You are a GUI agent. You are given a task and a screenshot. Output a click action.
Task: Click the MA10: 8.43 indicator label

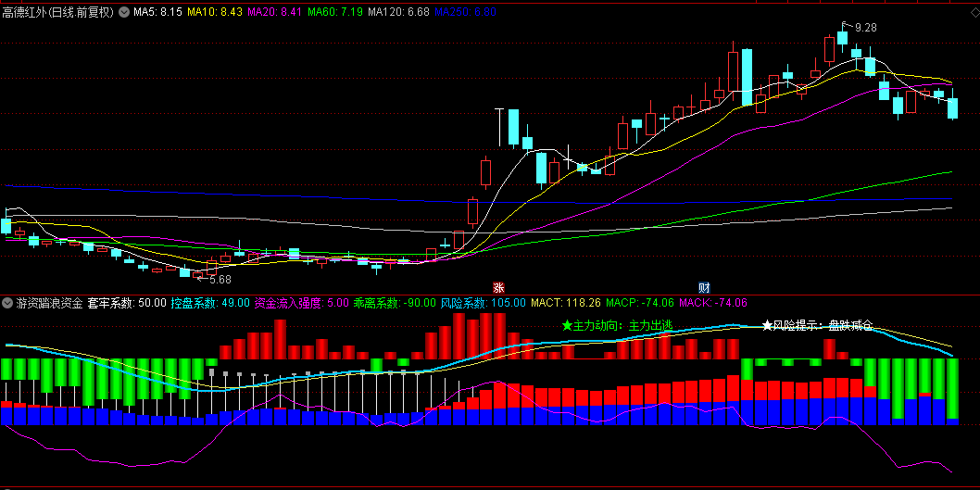pos(214,12)
